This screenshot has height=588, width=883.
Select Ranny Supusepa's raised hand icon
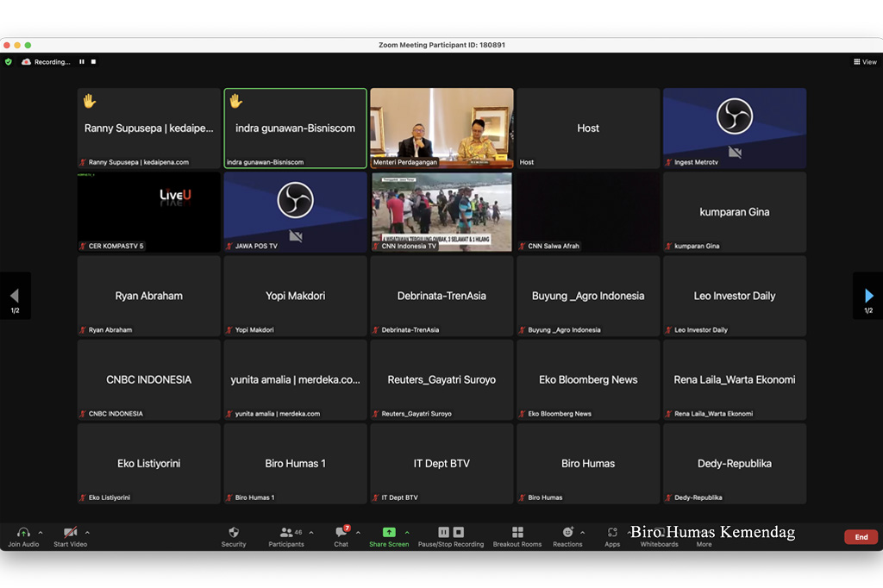(90, 101)
